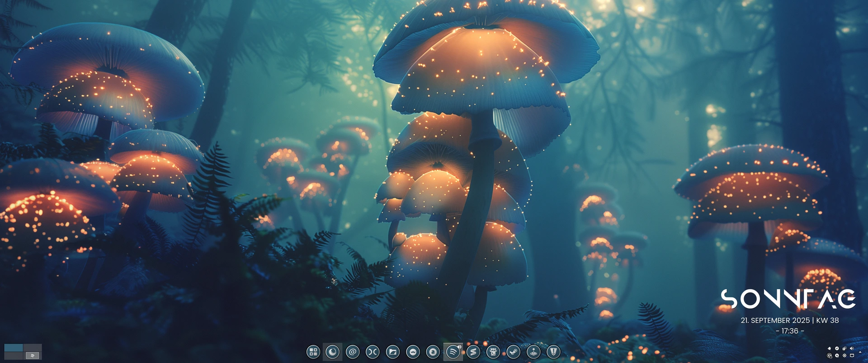The width and height of the screenshot is (868, 363).
Task: Open the crescent moon browser in dock
Action: [333, 352]
